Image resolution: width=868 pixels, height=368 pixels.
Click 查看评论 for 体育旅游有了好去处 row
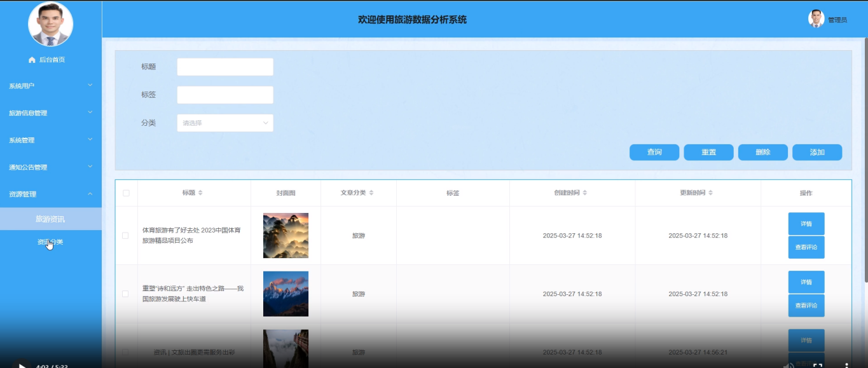point(806,247)
